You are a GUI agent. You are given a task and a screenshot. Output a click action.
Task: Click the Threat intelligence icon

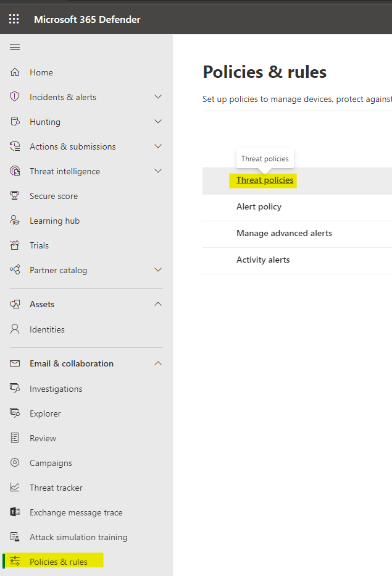click(x=15, y=171)
